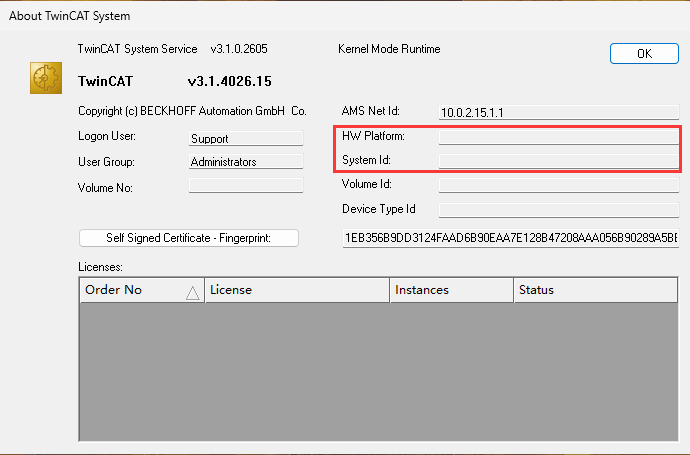Click the Logon User field showing Support
690x455 pixels.
[245, 139]
